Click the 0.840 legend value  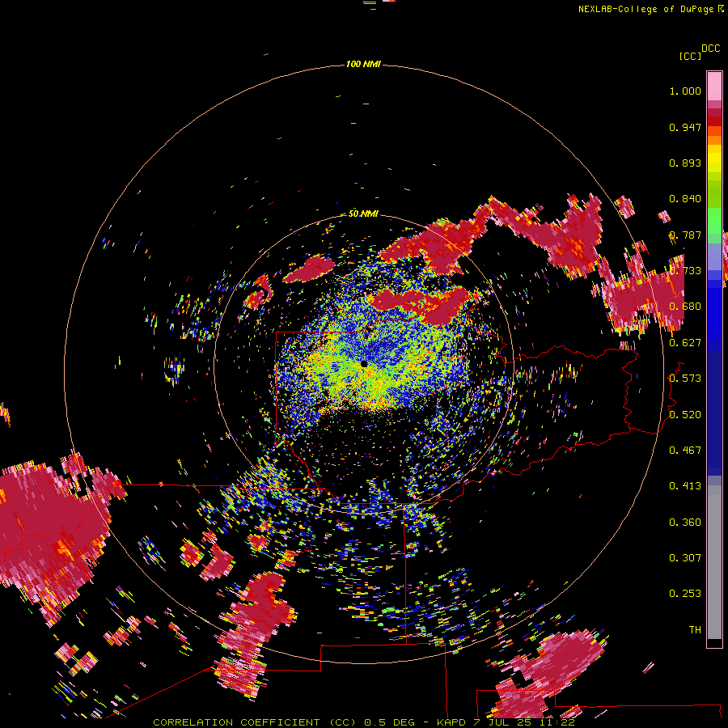click(685, 199)
